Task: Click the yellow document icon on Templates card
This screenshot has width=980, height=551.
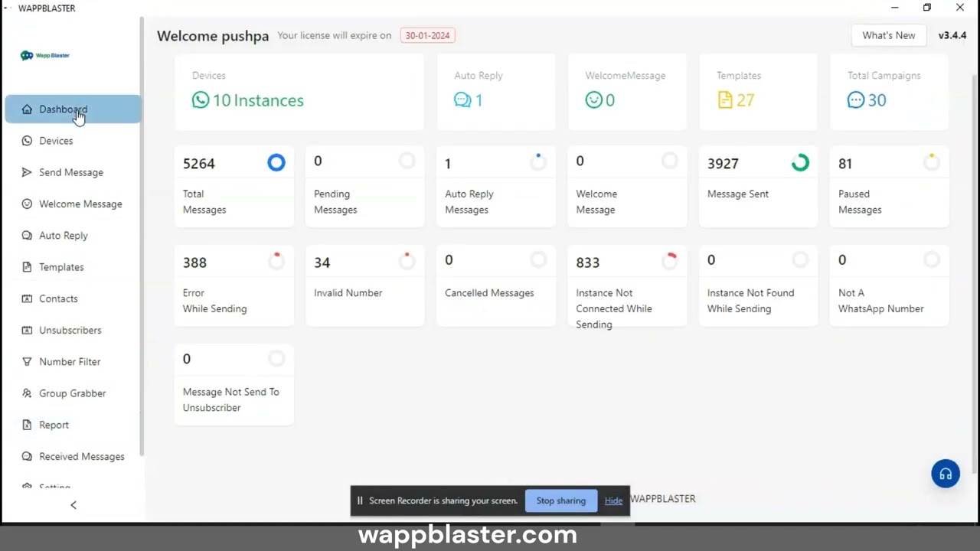Action: 725,100
